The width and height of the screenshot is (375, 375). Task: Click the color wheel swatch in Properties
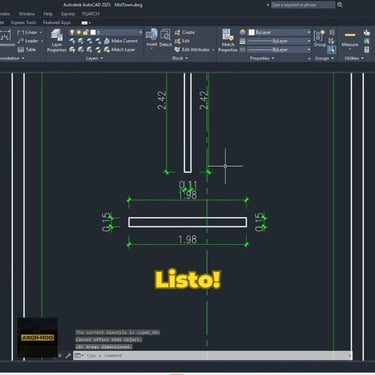tap(243, 32)
